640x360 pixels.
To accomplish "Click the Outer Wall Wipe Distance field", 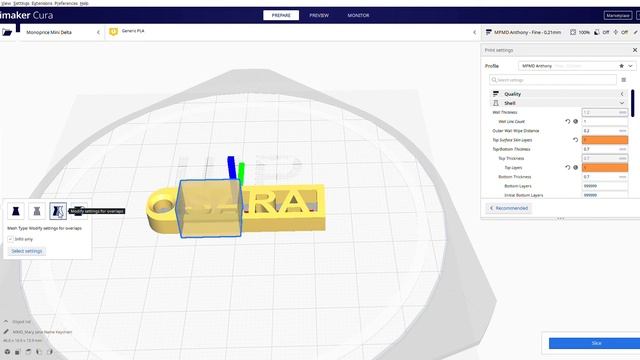I will click(x=605, y=131).
